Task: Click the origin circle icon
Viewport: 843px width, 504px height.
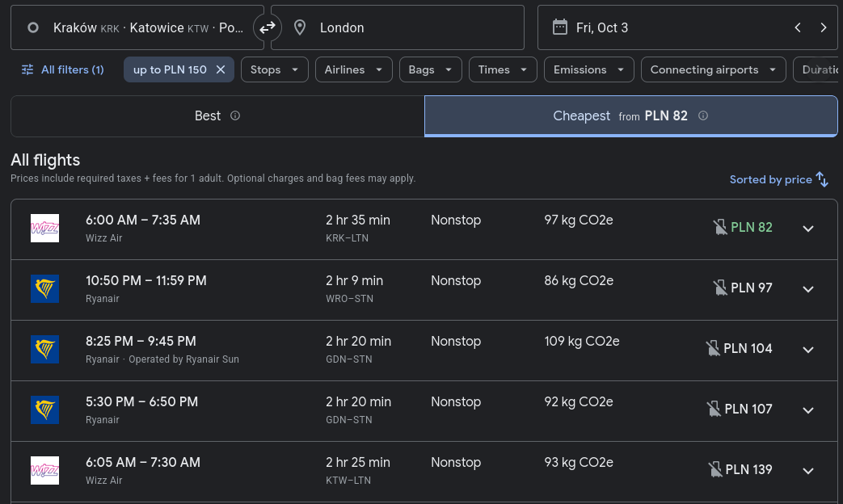Action: click(x=33, y=27)
